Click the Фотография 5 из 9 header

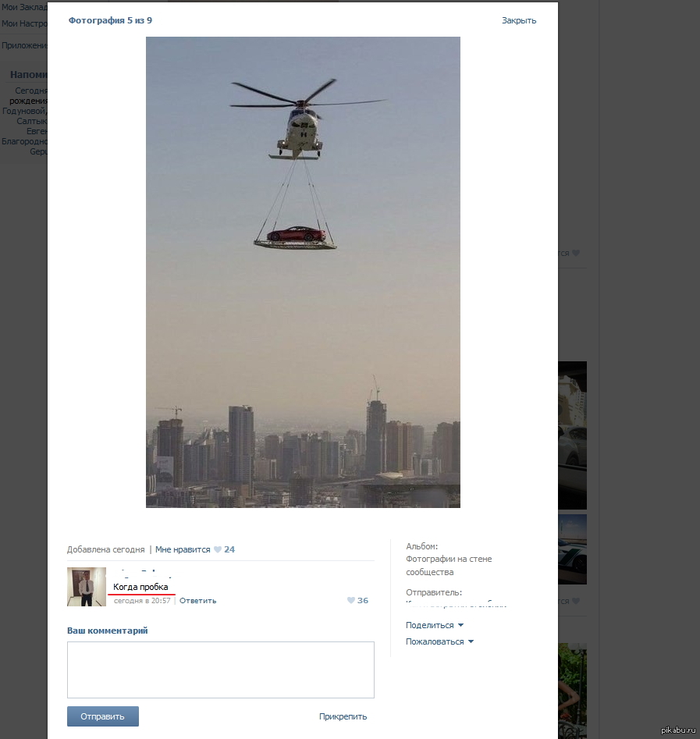(x=110, y=20)
